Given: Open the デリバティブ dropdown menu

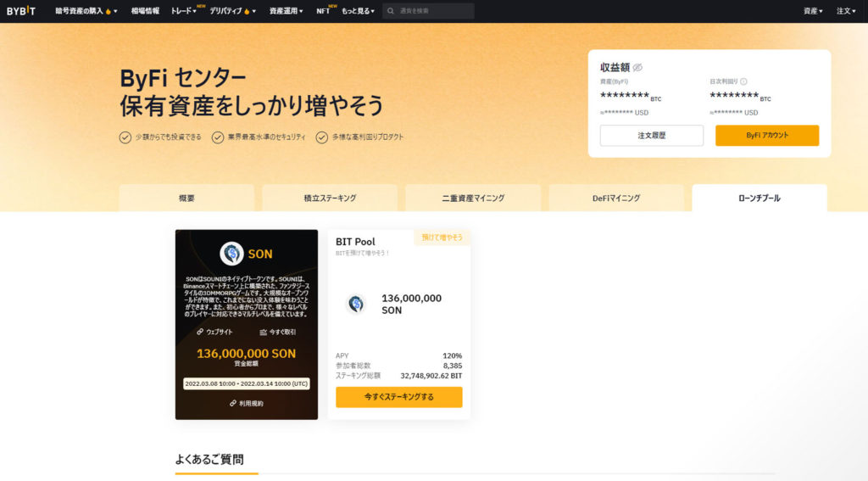Looking at the screenshot, I should click(x=232, y=11).
